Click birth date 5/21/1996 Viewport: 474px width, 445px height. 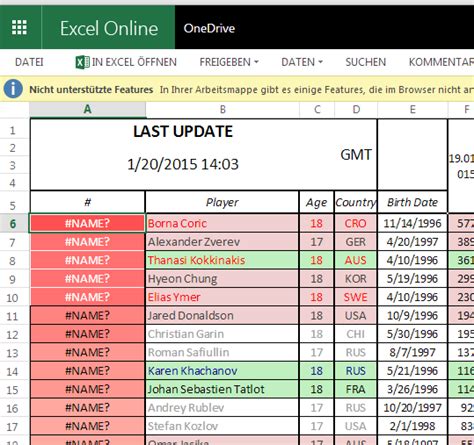point(413,371)
